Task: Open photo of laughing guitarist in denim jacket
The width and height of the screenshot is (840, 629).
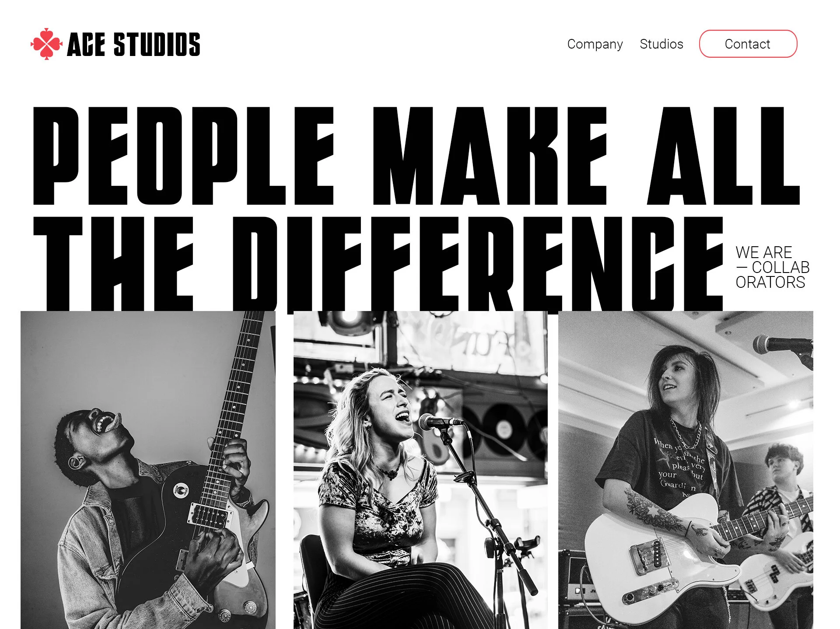Action: tap(148, 470)
